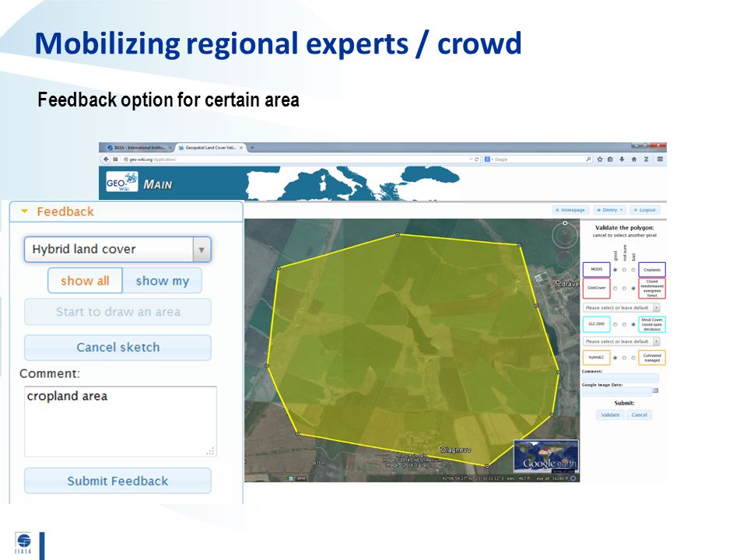Click the Google Image Date field
The image size is (747, 560).
617,391
